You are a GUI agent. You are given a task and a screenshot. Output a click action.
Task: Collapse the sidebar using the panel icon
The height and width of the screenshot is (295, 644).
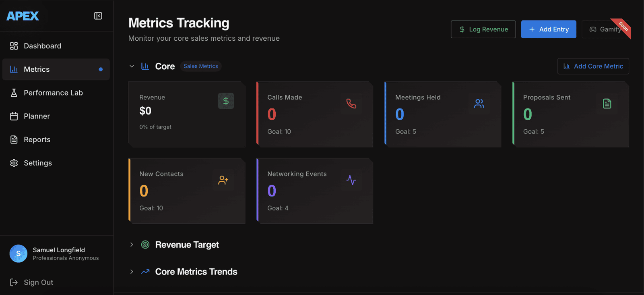(x=98, y=16)
